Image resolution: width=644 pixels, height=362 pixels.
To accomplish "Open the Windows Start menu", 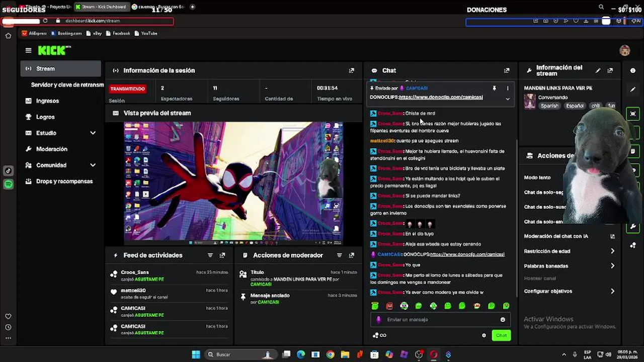I will coord(196,354).
